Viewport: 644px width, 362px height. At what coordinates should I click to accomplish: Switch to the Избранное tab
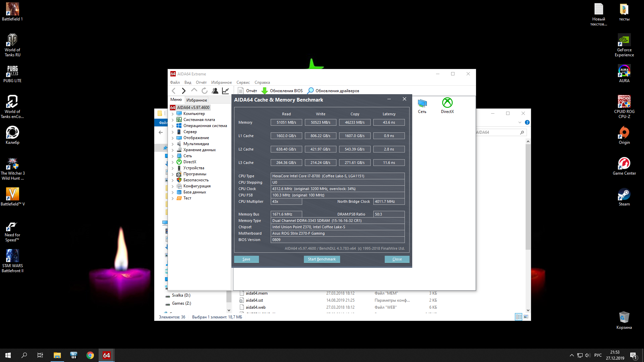(197, 100)
